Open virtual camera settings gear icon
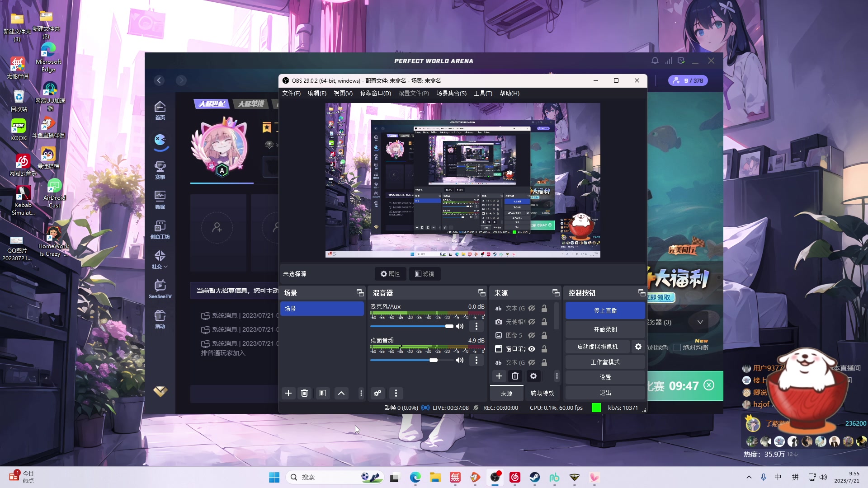 coord(638,347)
